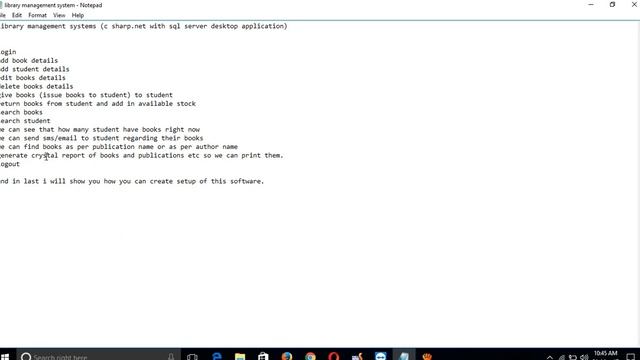640x360 pixels.
Task: Open the TeamViewer taskbar icon
Action: tap(381, 356)
